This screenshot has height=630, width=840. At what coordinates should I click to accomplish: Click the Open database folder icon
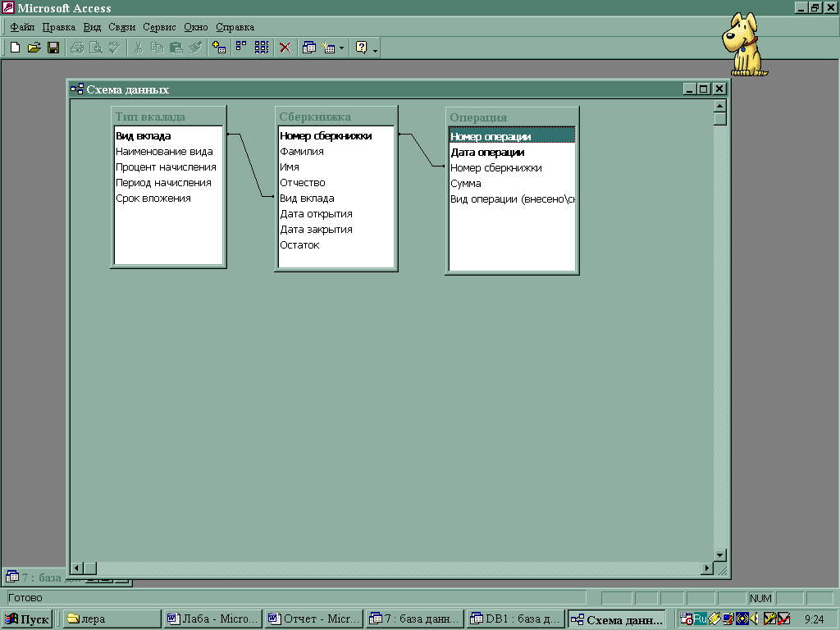coord(34,48)
